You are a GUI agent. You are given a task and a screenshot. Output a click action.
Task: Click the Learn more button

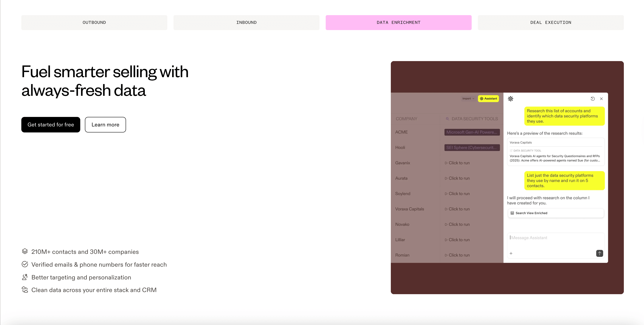[105, 124]
